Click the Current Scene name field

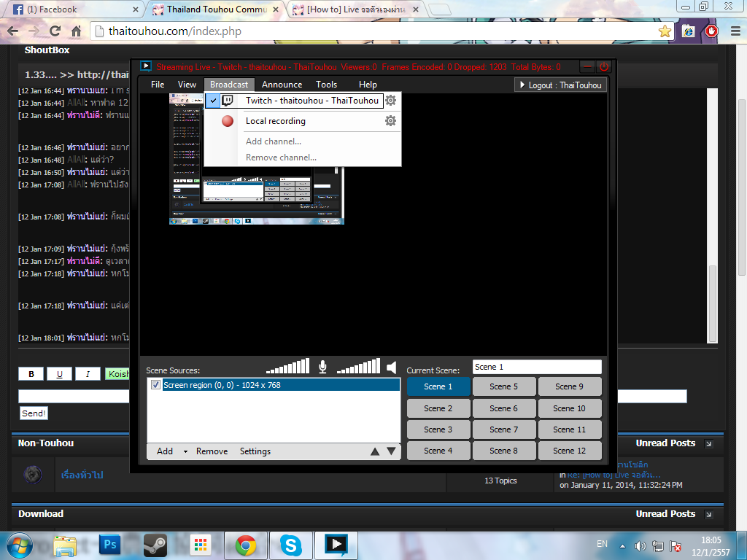[x=538, y=367]
